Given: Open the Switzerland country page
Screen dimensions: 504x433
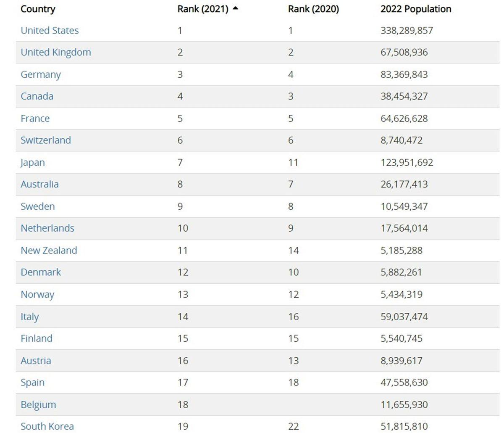Looking at the screenshot, I should (x=46, y=140).
